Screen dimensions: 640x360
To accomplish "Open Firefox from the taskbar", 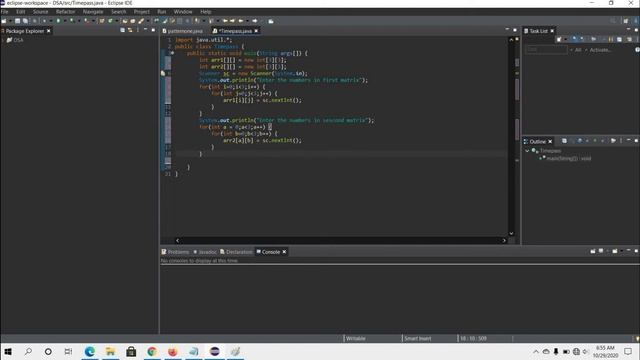I will coord(173,351).
